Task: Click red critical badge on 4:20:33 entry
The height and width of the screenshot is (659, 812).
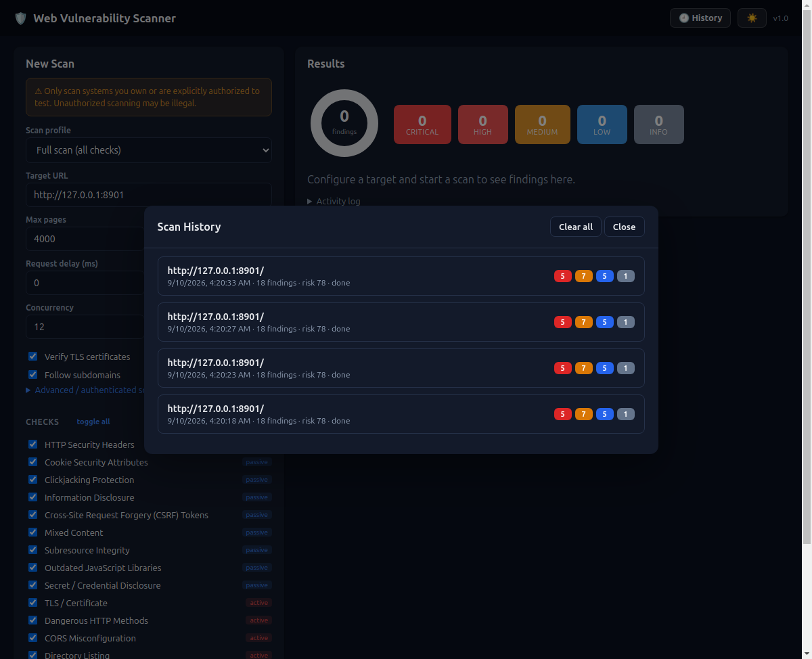Action: (563, 276)
